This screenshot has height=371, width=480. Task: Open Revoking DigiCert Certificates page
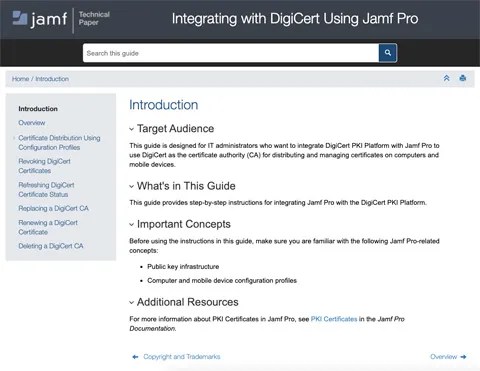[44, 166]
